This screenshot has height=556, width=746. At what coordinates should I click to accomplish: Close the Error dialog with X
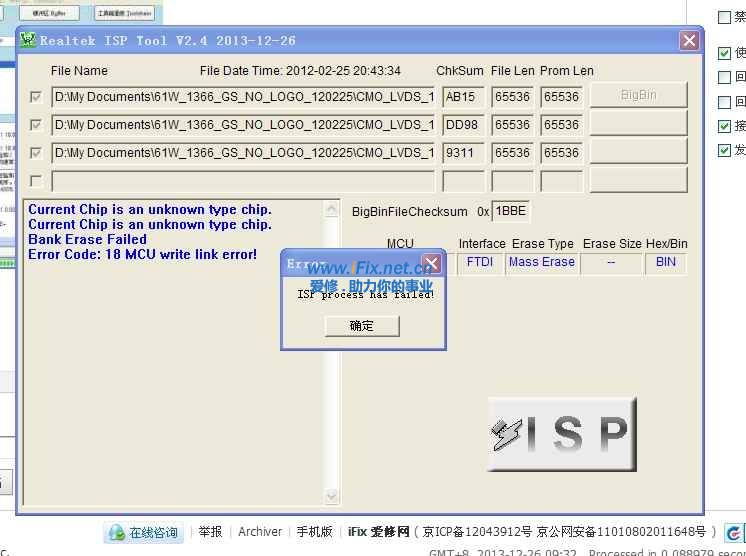pos(431,264)
